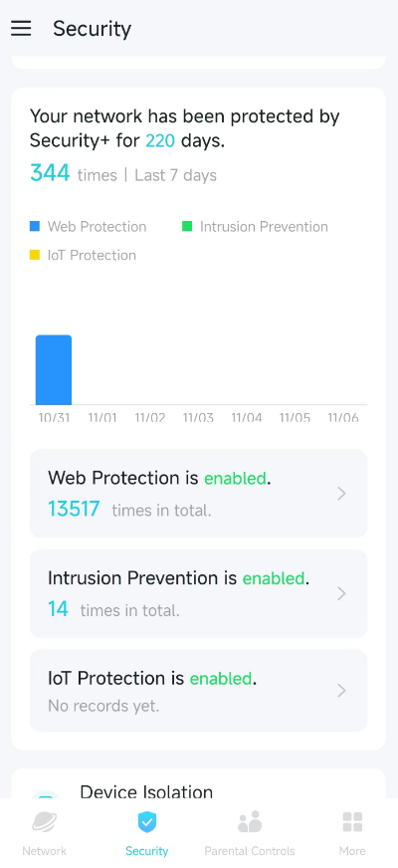This screenshot has height=868, width=398.
Task: Click the yellow IoT Protection legend square
Action: tap(35, 255)
